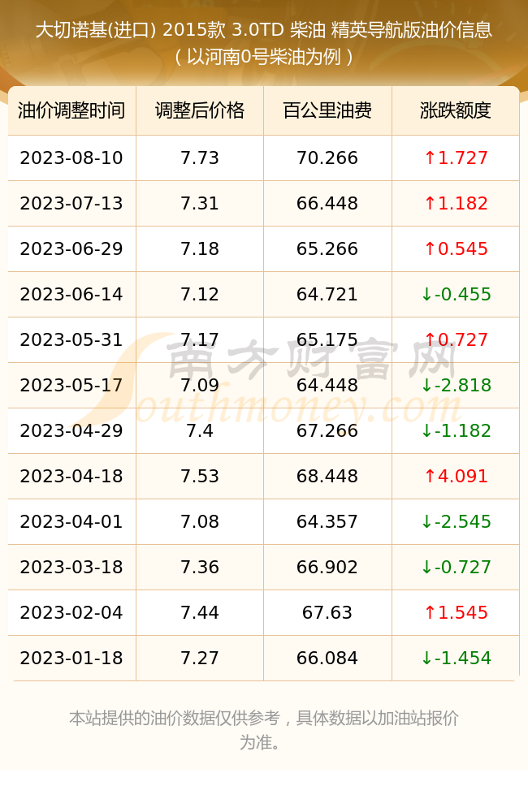Select the red ↑4.091 increase value
Image resolution: width=528 pixels, height=812 pixels.
click(456, 476)
